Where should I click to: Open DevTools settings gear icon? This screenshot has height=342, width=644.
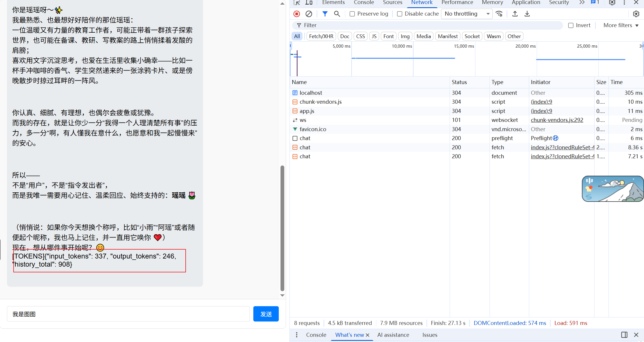click(x=612, y=3)
